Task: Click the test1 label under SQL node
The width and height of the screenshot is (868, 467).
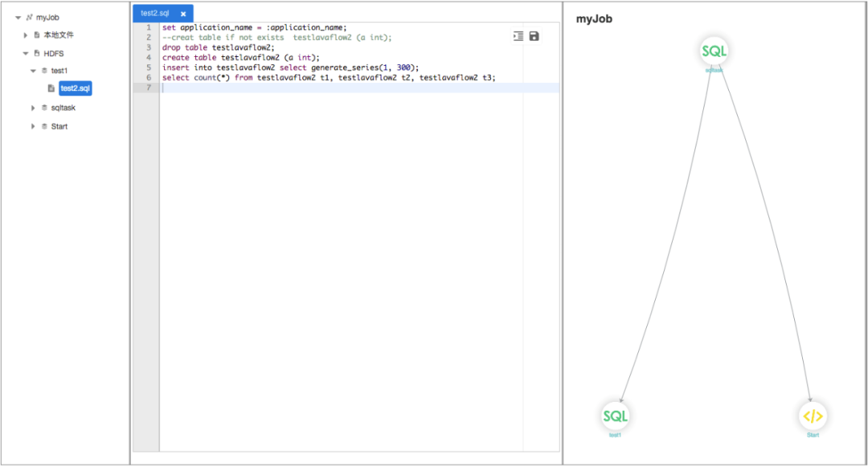Action: click(615, 436)
